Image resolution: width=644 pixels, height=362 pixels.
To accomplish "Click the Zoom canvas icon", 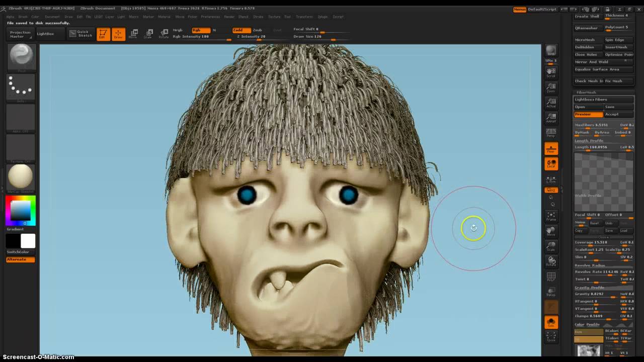I will click(551, 87).
